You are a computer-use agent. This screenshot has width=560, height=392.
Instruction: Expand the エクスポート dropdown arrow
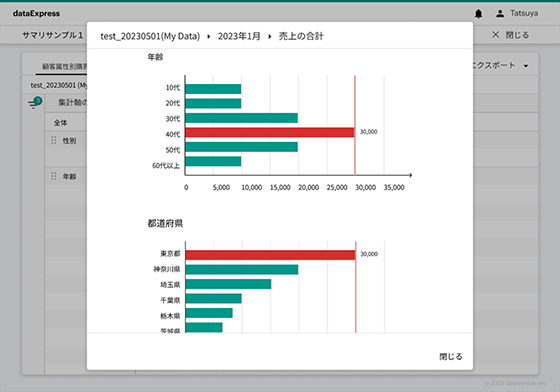coord(526,66)
